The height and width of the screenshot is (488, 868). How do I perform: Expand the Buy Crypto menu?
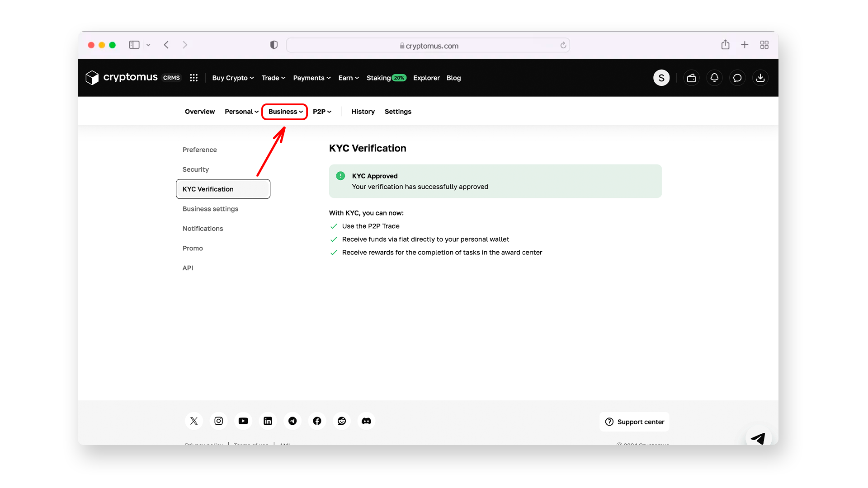pyautogui.click(x=233, y=78)
